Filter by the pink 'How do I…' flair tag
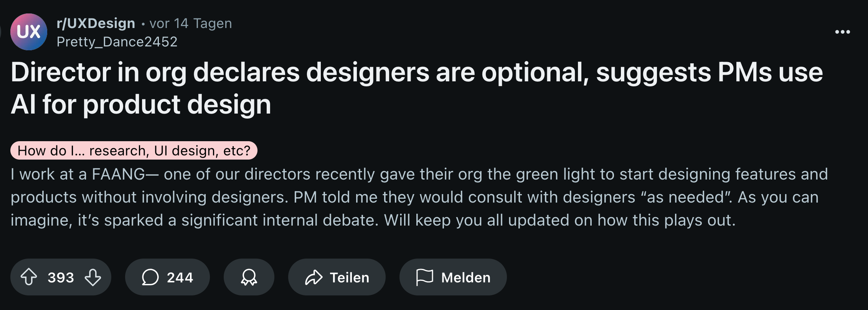The width and height of the screenshot is (868, 310). pos(134,150)
